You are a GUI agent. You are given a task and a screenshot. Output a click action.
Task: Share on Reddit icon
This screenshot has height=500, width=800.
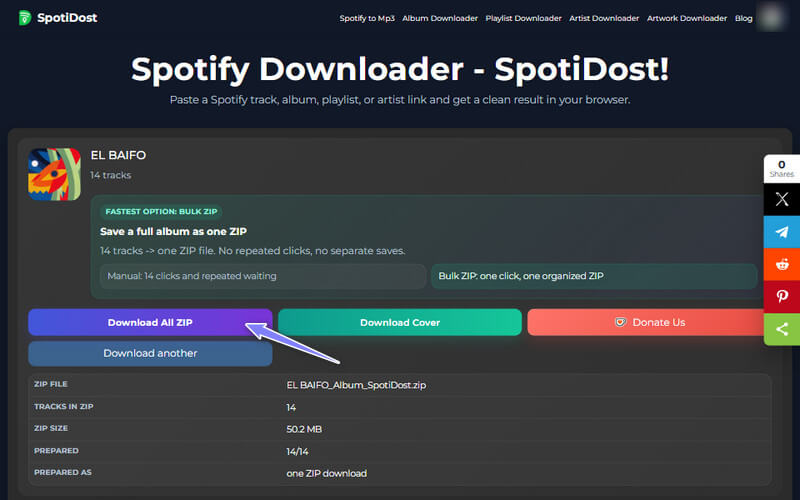[x=782, y=264]
